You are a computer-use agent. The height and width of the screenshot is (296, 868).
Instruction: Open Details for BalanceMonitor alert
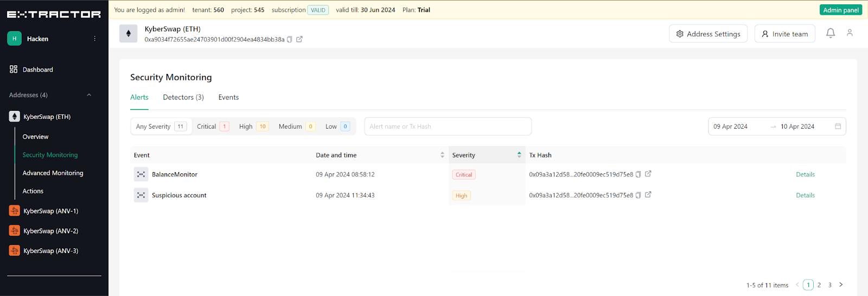coord(805,174)
